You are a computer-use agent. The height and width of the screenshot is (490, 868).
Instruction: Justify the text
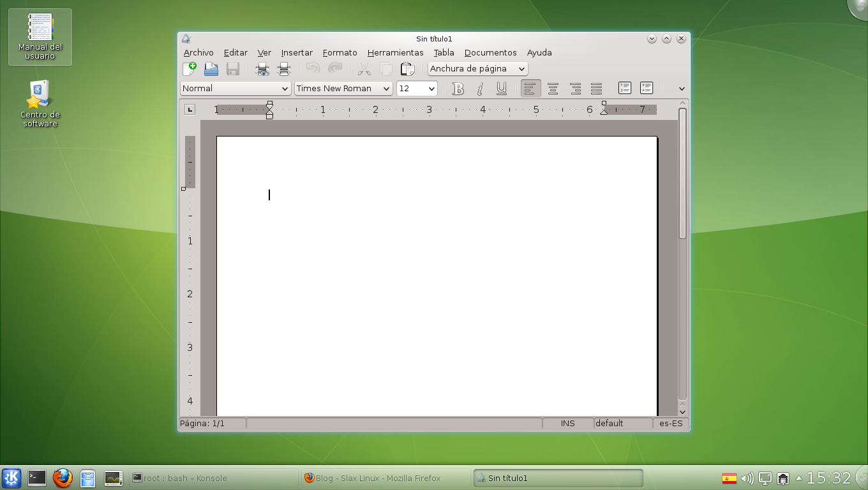coord(596,89)
